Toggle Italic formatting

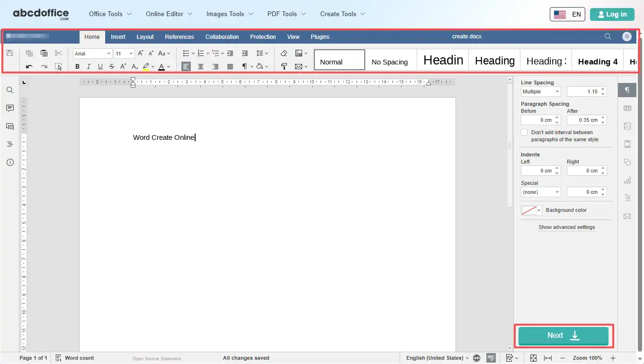(89, 66)
